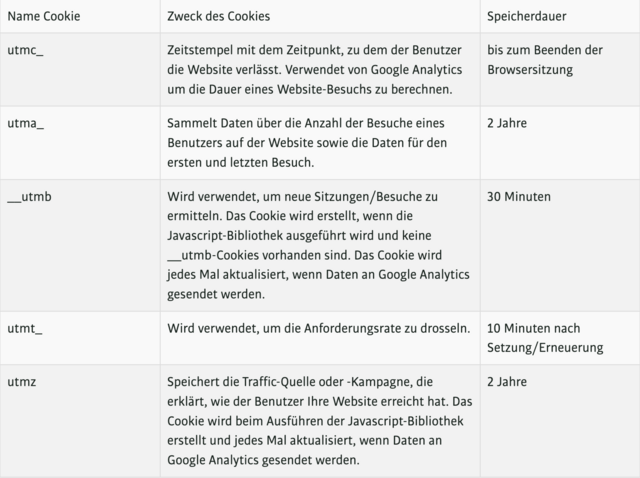The height and width of the screenshot is (478, 640).
Task: Select the 'utmc_' cookie name cell
Action: [x=25, y=50]
